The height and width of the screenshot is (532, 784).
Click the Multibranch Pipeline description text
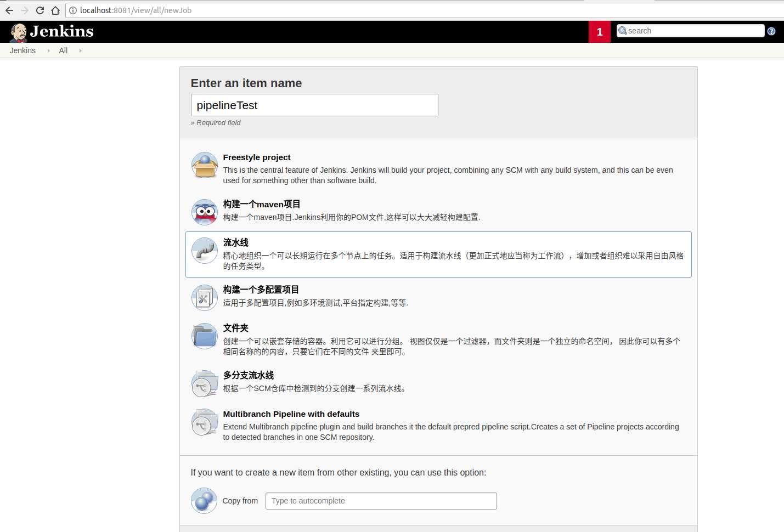pos(451,432)
